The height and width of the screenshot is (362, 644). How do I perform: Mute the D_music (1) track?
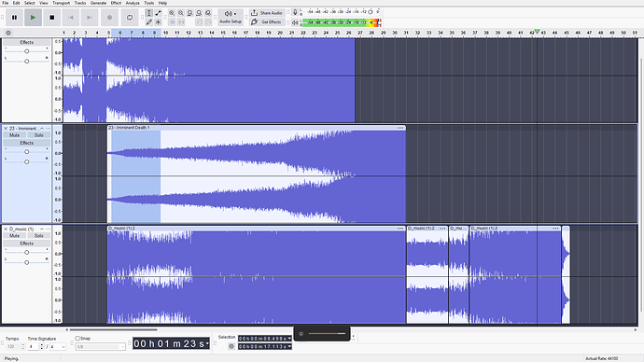[x=14, y=236]
